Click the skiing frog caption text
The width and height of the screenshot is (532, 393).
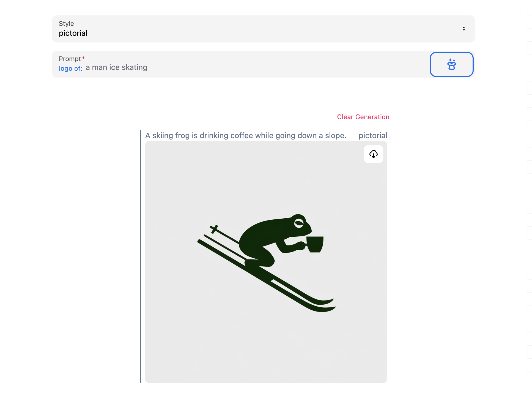[x=246, y=135]
